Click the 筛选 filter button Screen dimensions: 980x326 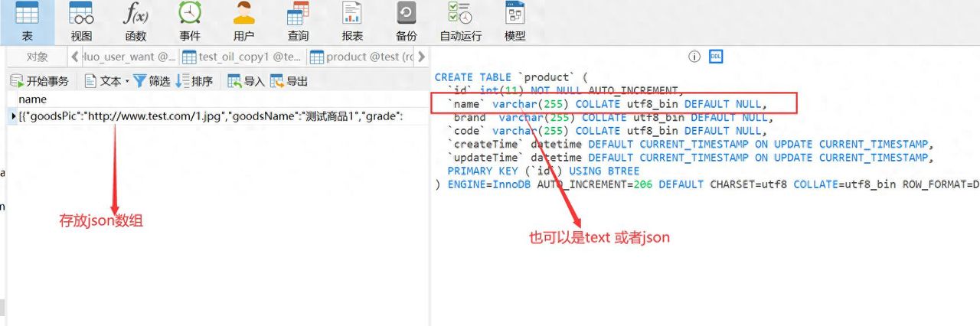pyautogui.click(x=152, y=81)
